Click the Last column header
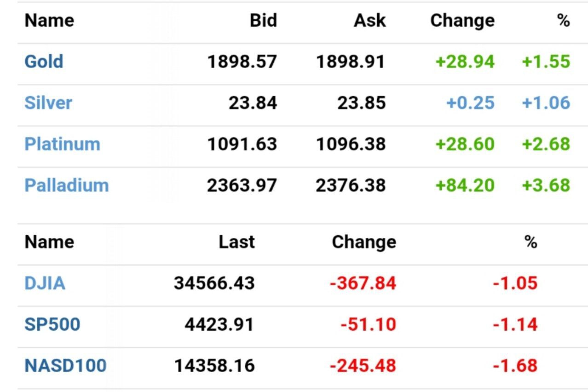This screenshot has width=588, height=392. click(236, 242)
